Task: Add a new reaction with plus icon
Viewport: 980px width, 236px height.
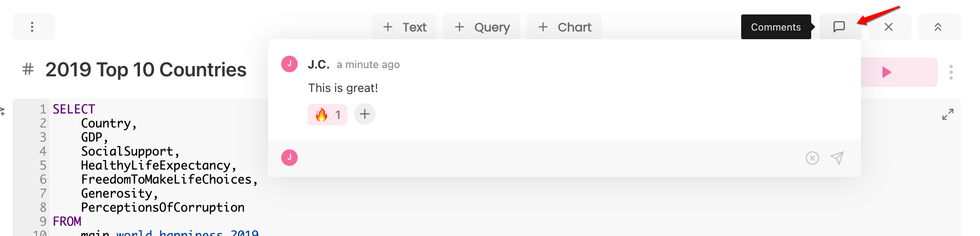Action: coord(365,114)
